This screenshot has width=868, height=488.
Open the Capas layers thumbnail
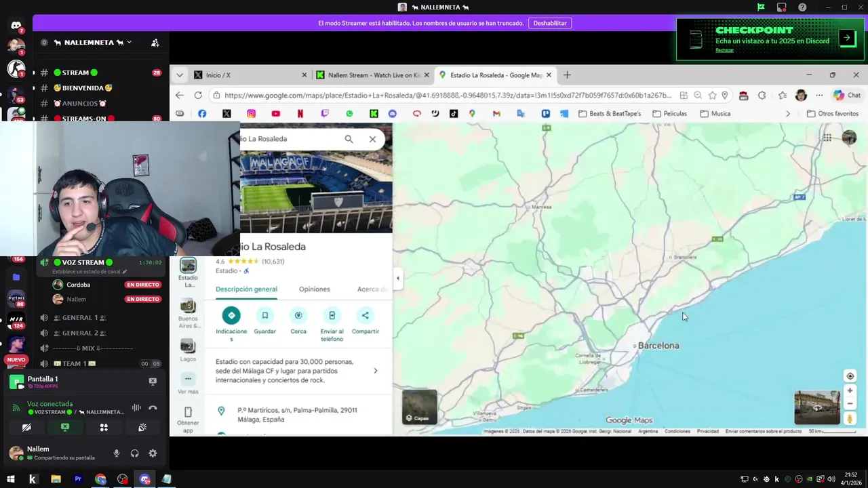point(420,407)
